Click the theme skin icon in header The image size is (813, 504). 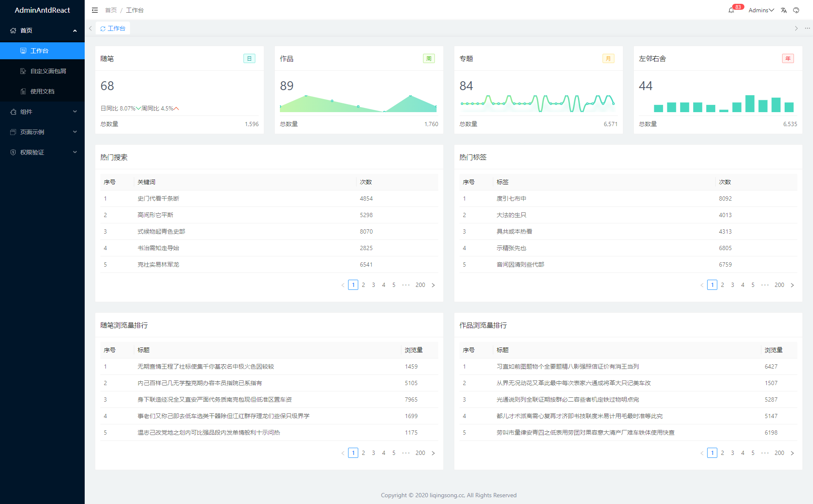point(796,10)
